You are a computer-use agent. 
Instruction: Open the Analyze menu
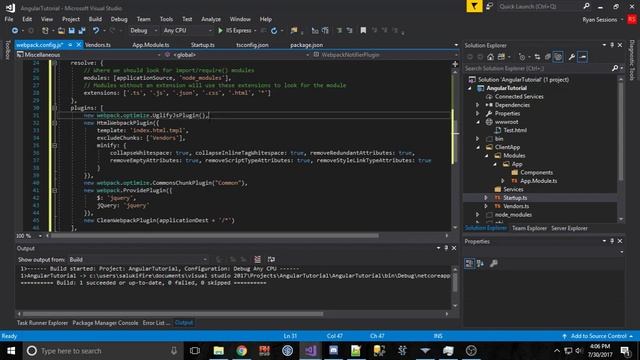211,19
